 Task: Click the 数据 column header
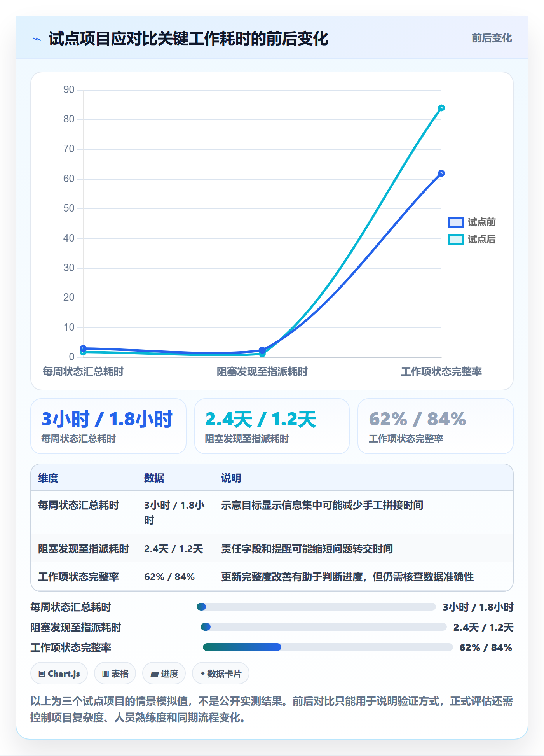[154, 478]
